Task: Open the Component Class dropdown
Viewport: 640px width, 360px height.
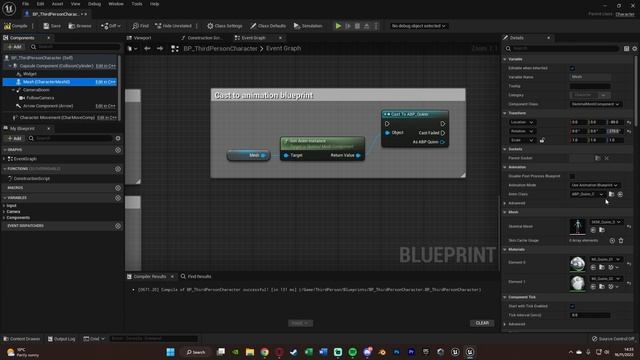Action: (x=596, y=104)
